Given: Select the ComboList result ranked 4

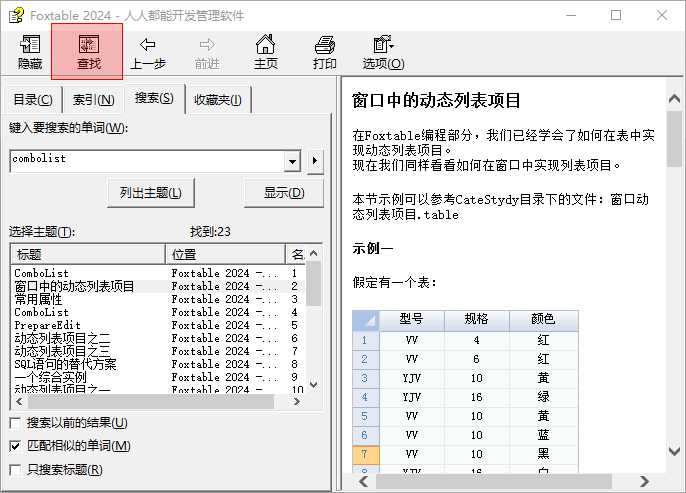Looking at the screenshot, I should 158,312.
